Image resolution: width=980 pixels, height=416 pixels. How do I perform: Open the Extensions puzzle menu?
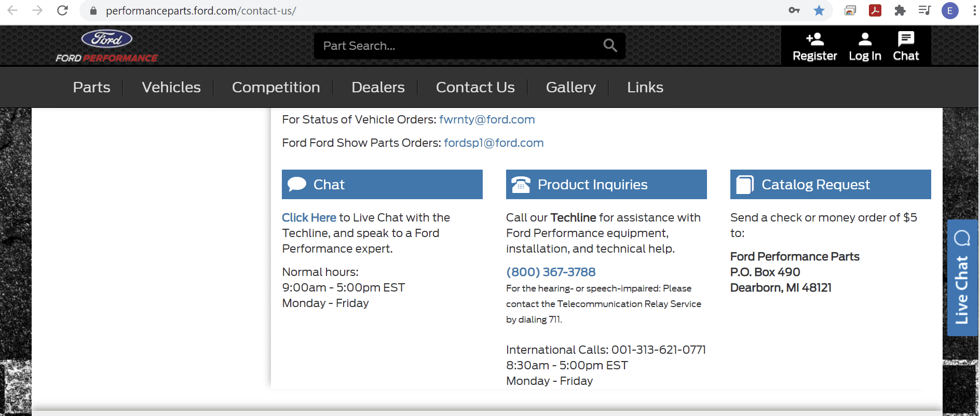(900, 10)
